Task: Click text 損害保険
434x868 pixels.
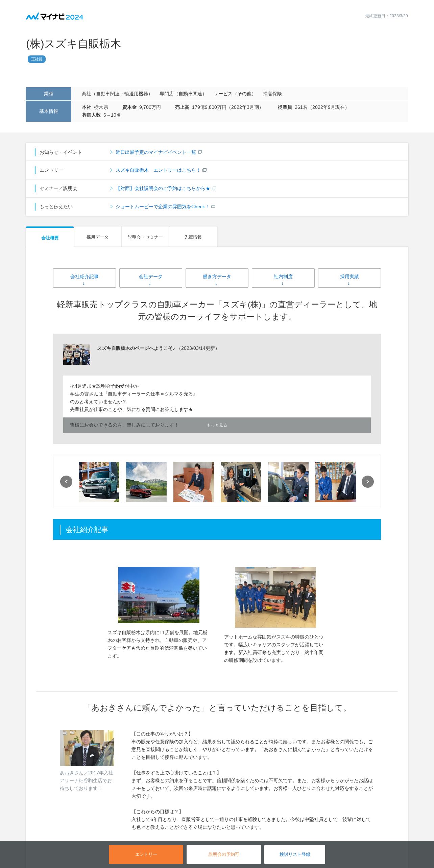Action: [x=272, y=94]
